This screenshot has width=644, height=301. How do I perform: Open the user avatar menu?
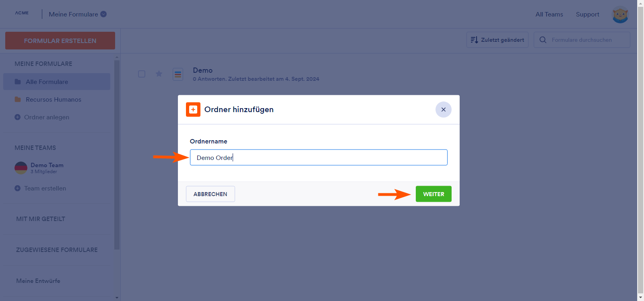620,14
